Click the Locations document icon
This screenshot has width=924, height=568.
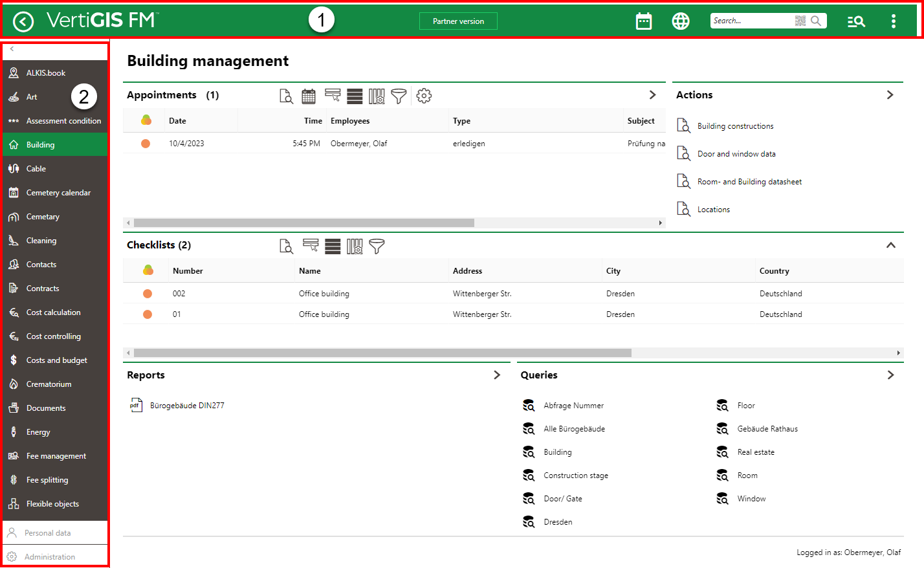coord(683,209)
